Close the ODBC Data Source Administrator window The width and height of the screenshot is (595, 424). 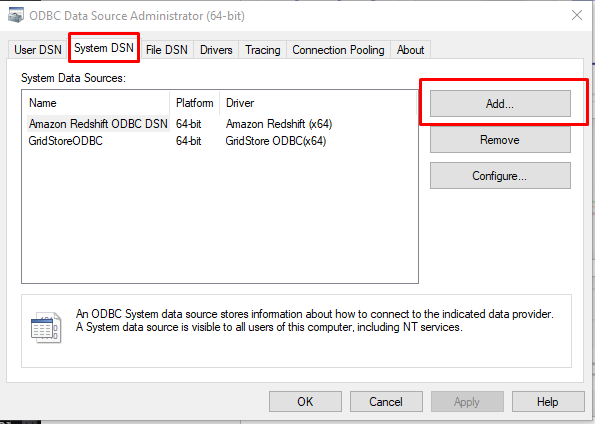pyautogui.click(x=577, y=16)
